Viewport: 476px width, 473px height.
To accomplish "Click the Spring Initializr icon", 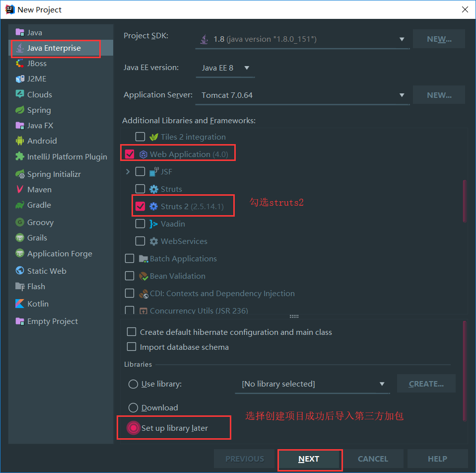I will pos(20,174).
